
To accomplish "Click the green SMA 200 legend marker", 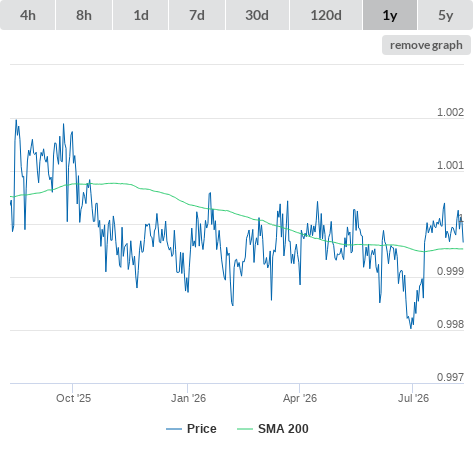I will [x=245, y=429].
